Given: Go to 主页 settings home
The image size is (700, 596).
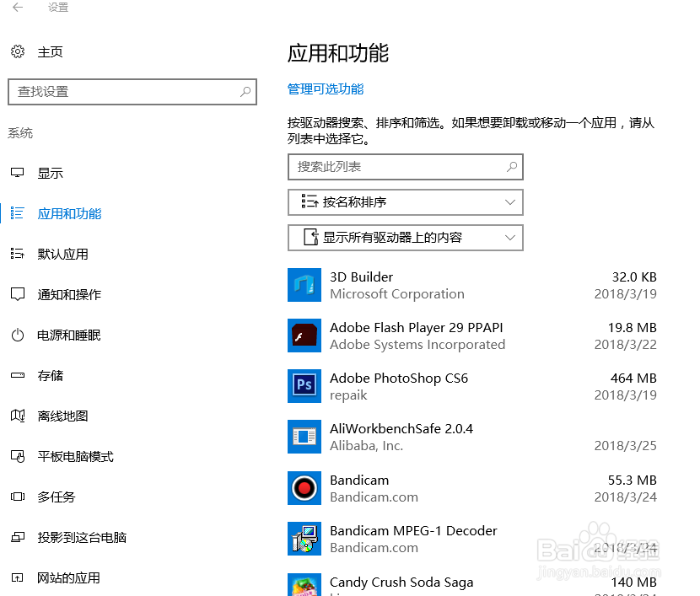Looking at the screenshot, I should coord(50,51).
